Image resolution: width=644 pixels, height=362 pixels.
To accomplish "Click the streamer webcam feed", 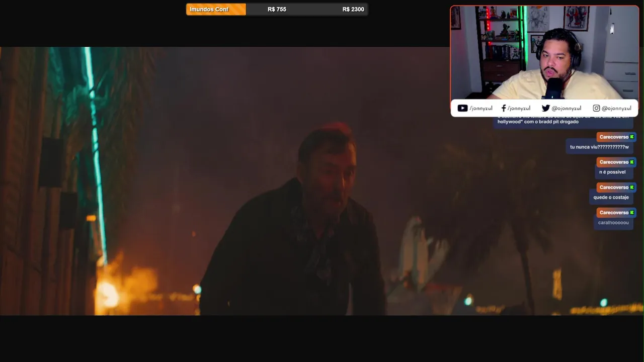I will tap(544, 53).
